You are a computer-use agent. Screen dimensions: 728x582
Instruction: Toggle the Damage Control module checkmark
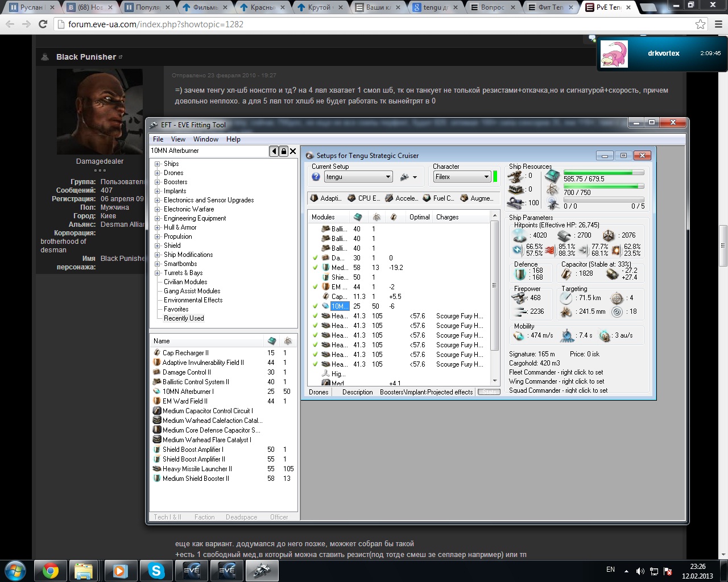315,258
